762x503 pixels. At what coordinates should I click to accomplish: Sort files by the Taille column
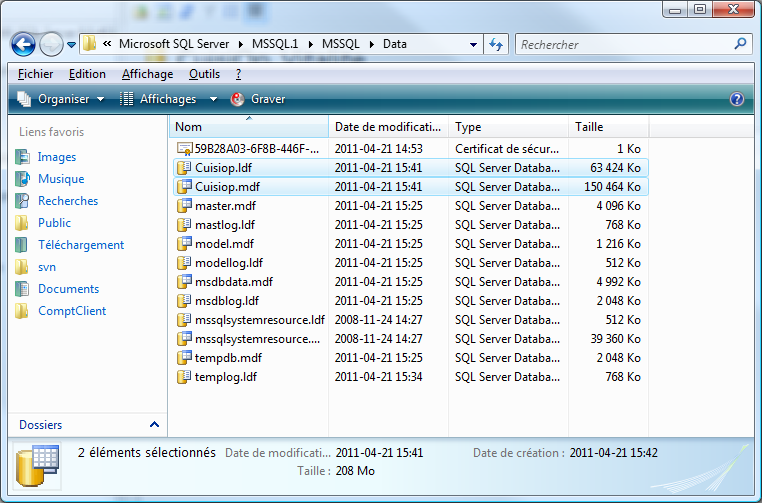coord(608,127)
